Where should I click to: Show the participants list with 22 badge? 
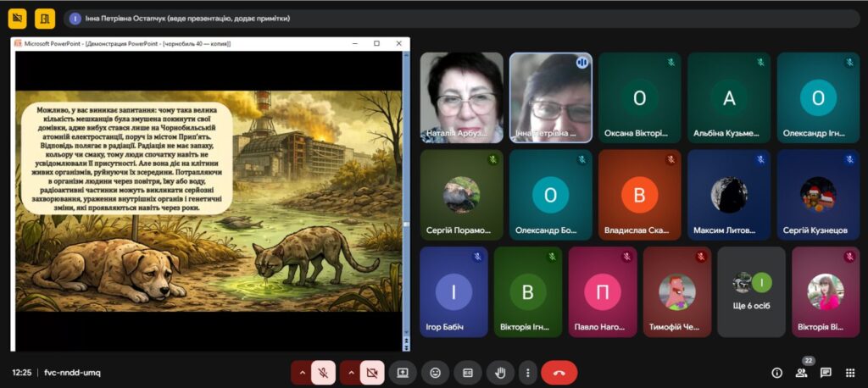tap(801, 373)
